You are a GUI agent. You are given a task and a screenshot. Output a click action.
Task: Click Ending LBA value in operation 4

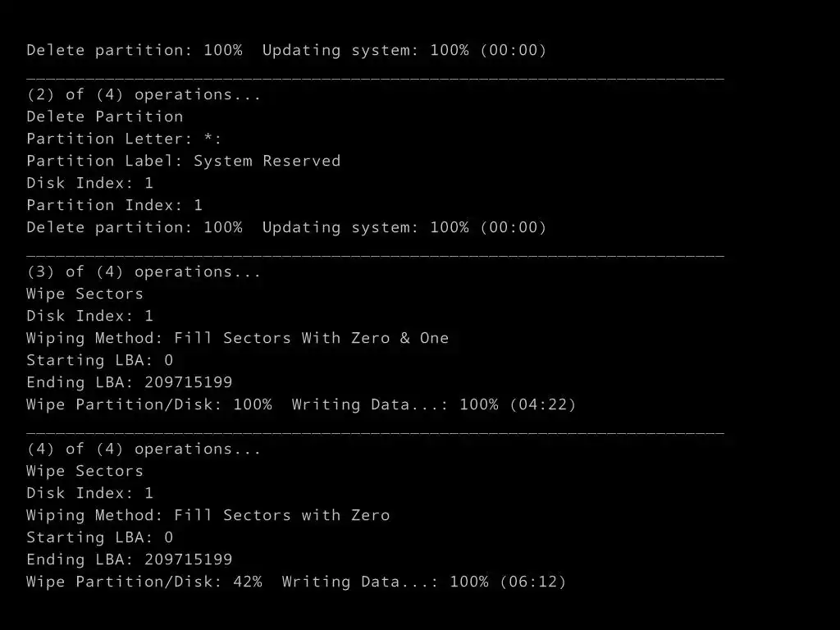click(188, 559)
